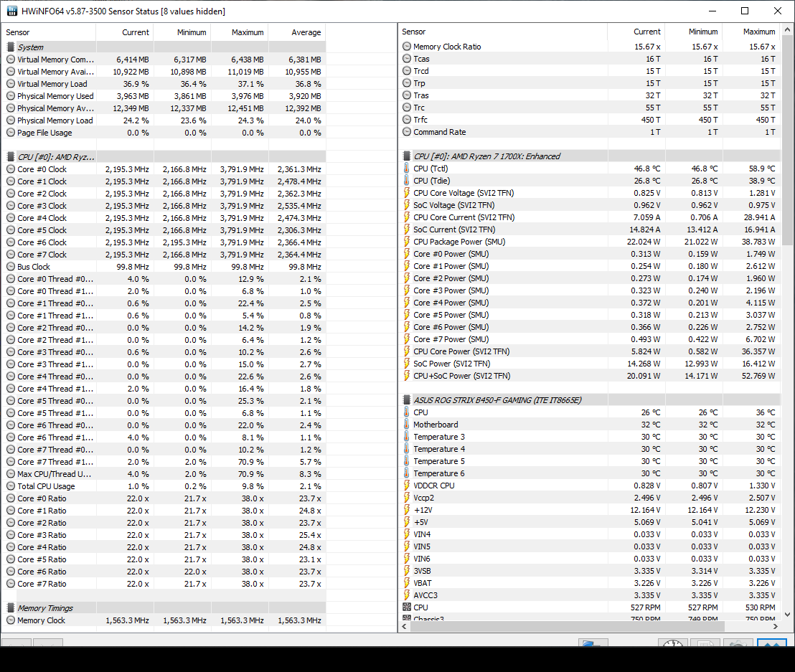Click the icon next to Core #0 Clock

[11, 169]
